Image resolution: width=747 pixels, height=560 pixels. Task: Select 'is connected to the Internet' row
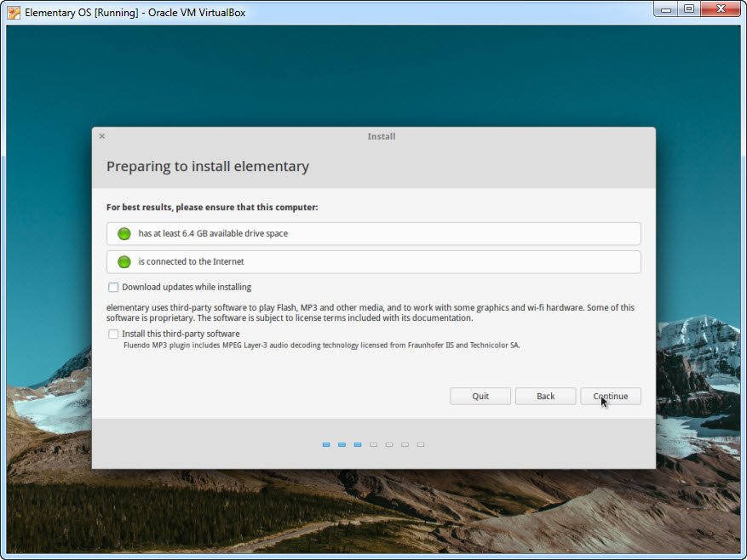[x=373, y=262]
